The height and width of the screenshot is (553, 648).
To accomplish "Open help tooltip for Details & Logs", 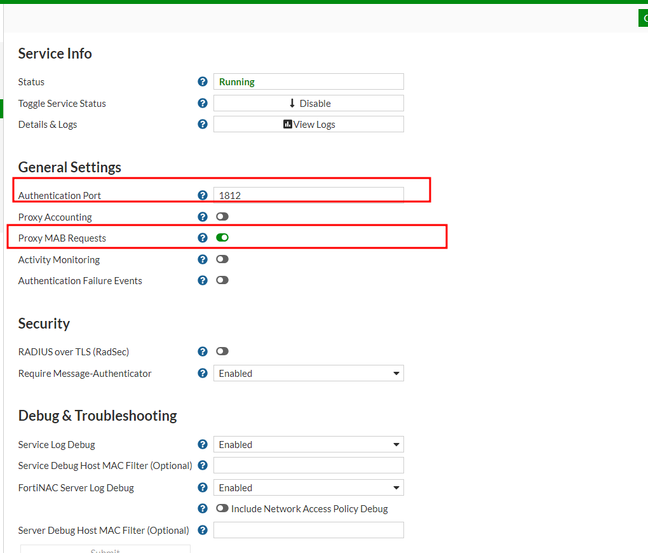I will [203, 125].
